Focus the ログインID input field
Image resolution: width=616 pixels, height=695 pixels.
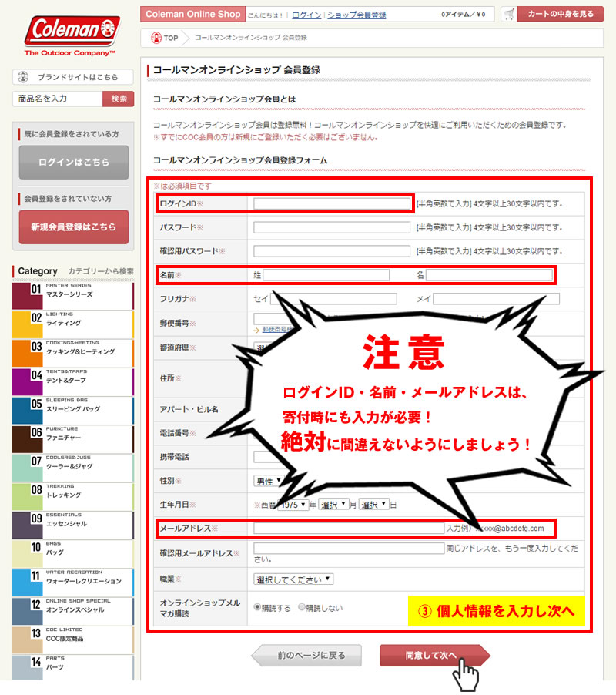pyautogui.click(x=332, y=204)
